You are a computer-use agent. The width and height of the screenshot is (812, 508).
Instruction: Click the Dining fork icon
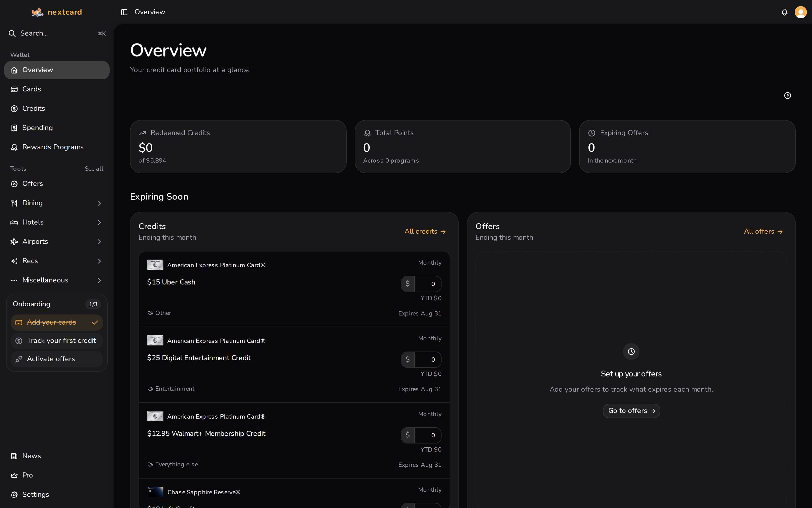(x=14, y=203)
